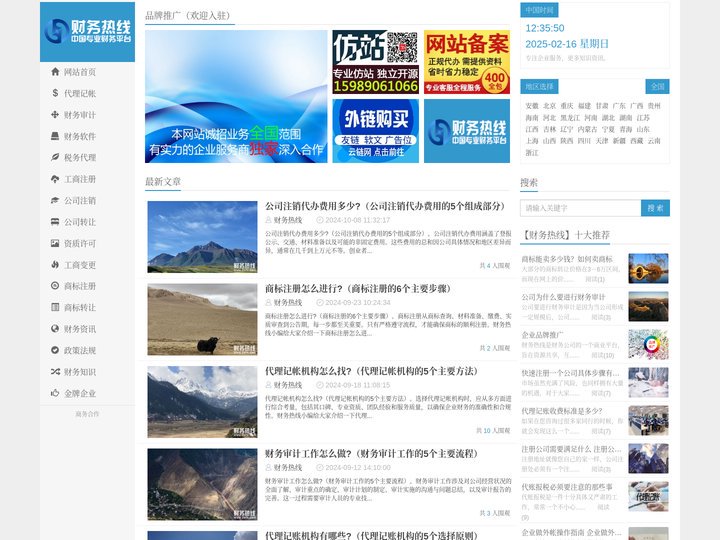Click the globe icon beside 财务资讯
This screenshot has width=720, height=540.
coord(55,329)
